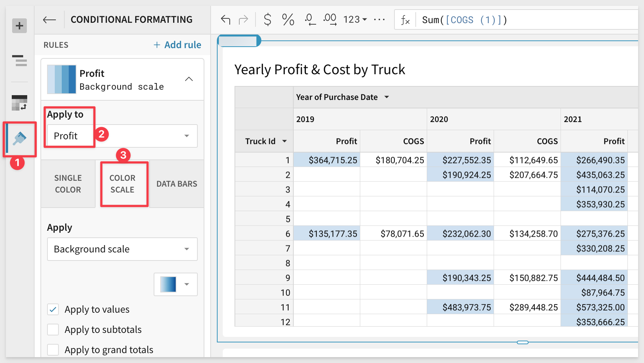This screenshot has height=363, width=644.
Task: Open the Background scale dropdown
Action: (122, 249)
